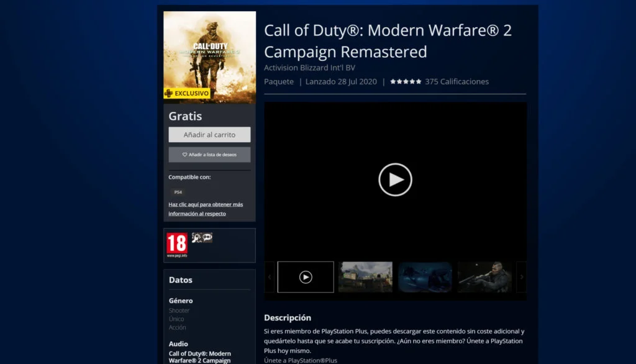Open the 'Haz clic aquí para obtener más información' link
636x364 pixels.
coord(206,209)
